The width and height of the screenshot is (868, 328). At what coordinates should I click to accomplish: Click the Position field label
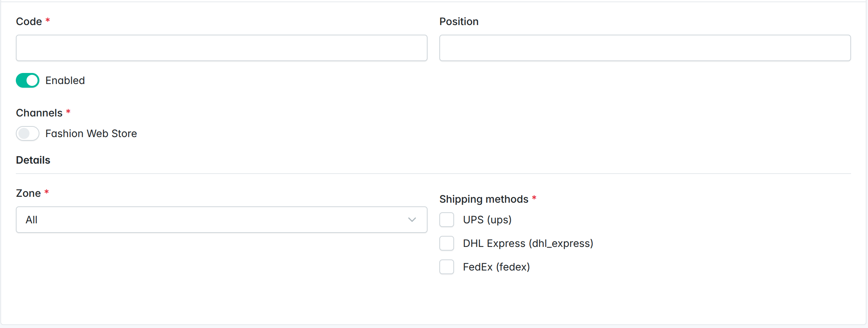[x=459, y=21]
